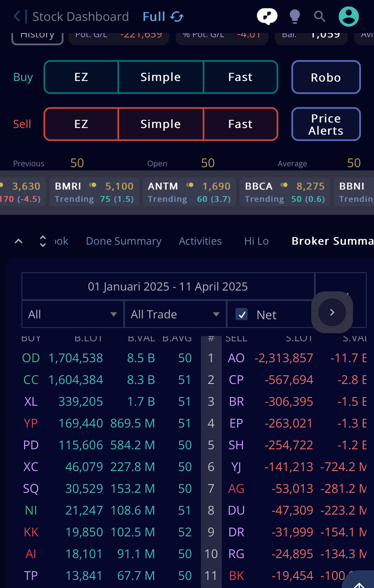The height and width of the screenshot is (588, 374).
Task: Tap the back arrow icon
Action: coord(17,16)
